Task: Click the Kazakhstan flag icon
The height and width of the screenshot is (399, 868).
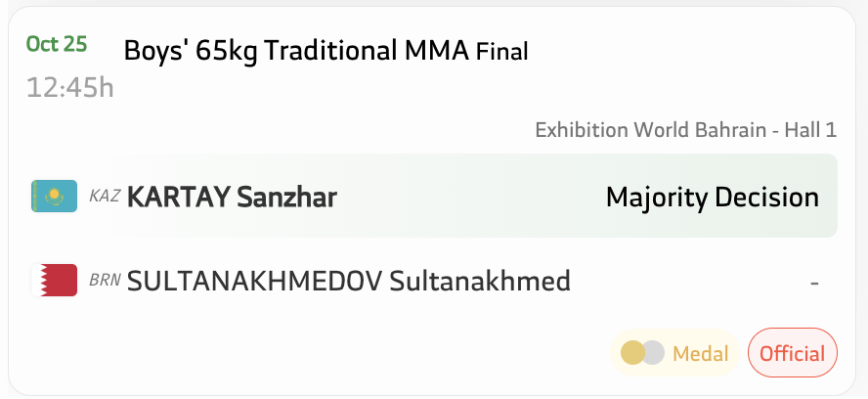Action: coord(55,197)
